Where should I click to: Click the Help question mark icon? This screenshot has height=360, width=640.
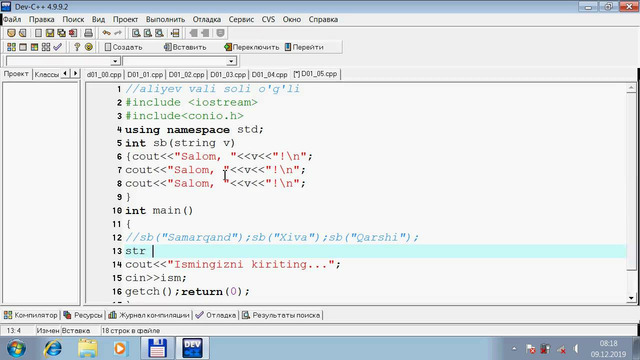click(77, 47)
